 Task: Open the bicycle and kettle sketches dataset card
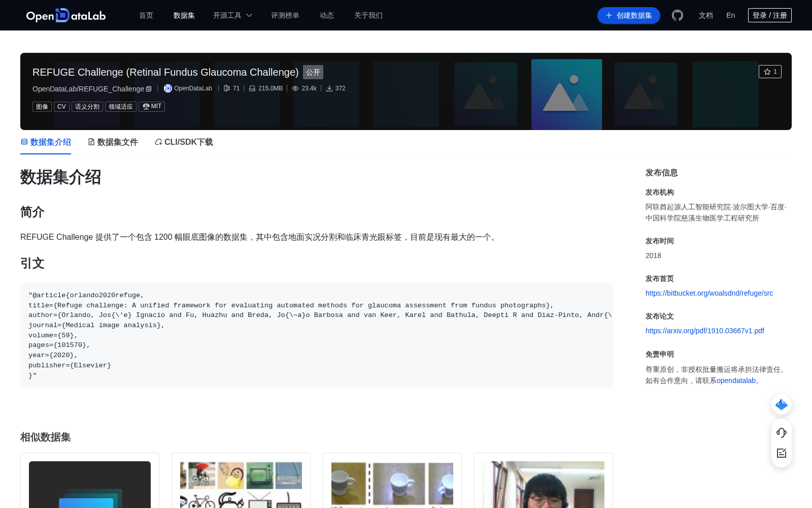(x=241, y=481)
